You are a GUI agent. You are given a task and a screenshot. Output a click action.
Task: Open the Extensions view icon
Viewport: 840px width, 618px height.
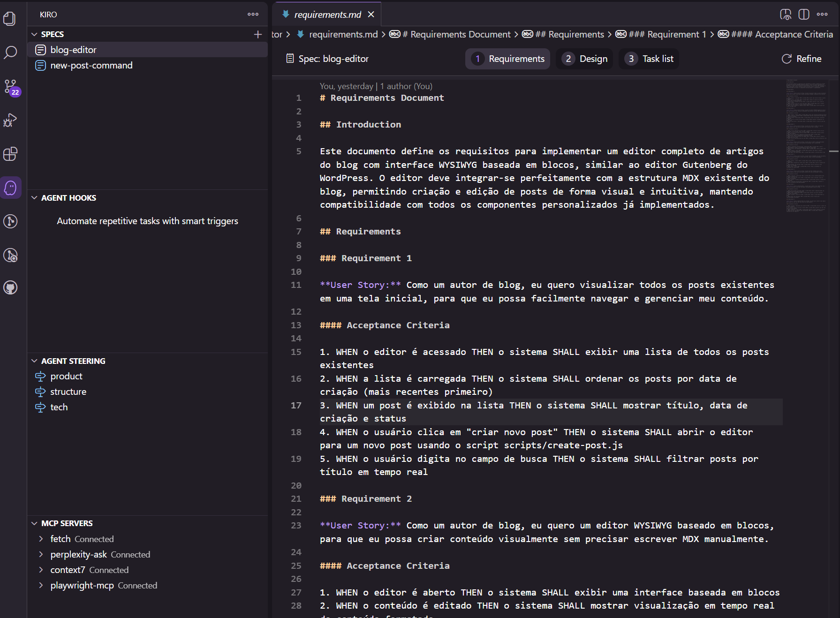pyautogui.click(x=10, y=154)
